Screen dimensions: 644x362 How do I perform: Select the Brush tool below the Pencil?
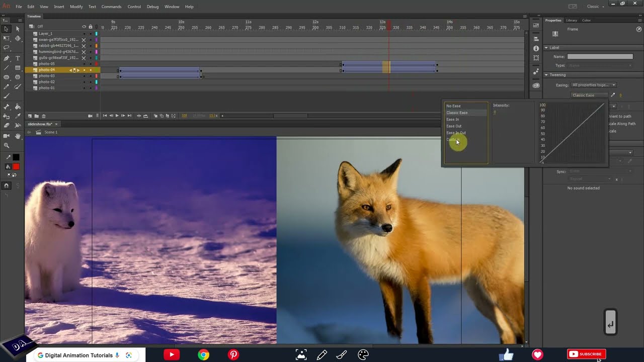point(7,96)
